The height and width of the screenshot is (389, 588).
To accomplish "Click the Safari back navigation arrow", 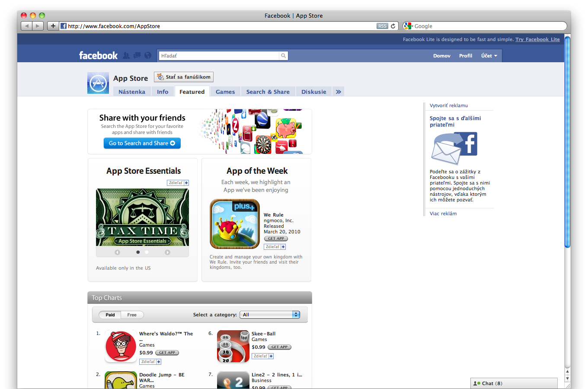I will pos(27,26).
